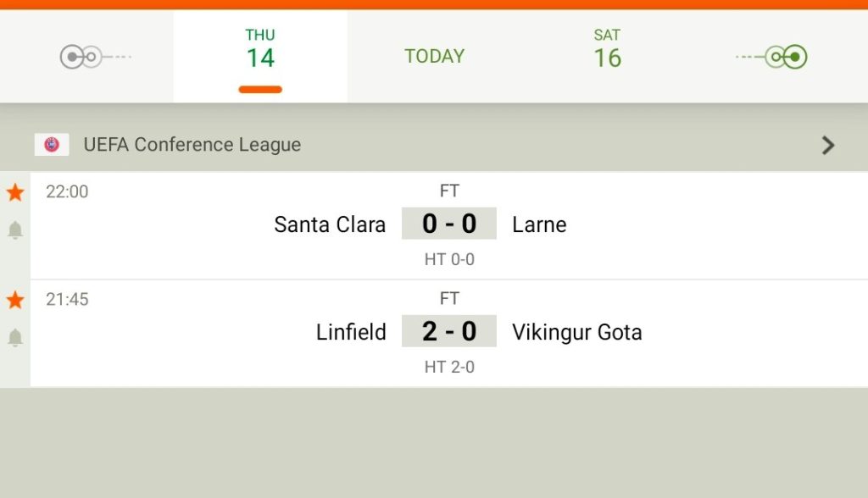The image size is (868, 498).
Task: Click the UEFA Conference League logo
Action: pyautogui.click(x=52, y=145)
